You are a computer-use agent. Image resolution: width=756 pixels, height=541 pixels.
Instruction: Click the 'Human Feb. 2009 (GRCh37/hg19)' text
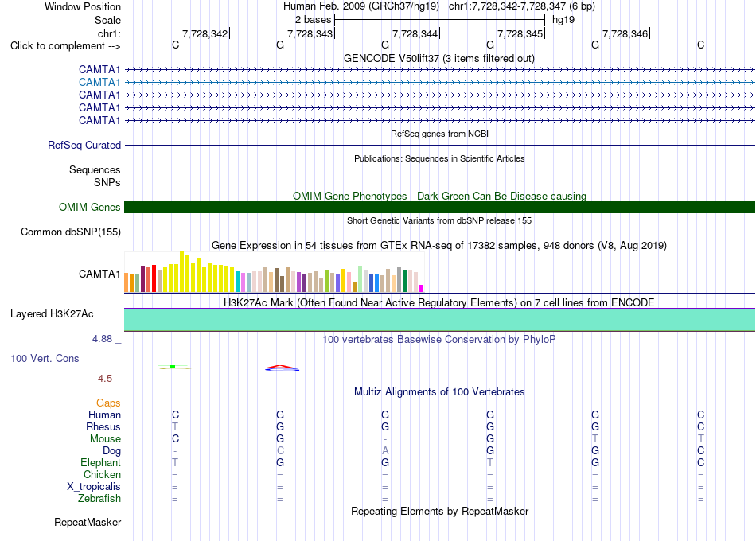[x=361, y=6]
